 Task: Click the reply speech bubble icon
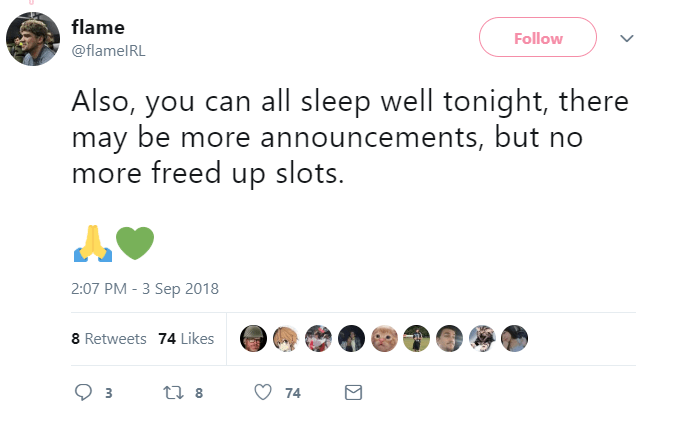pyautogui.click(x=85, y=393)
